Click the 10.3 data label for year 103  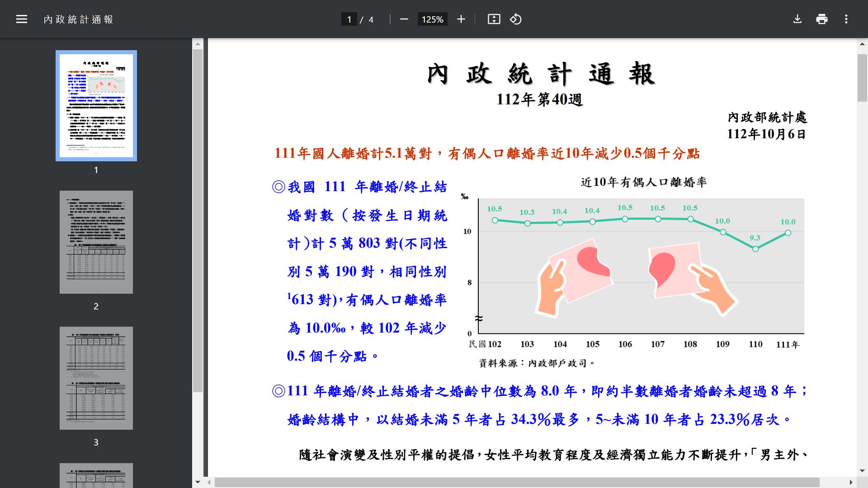pos(527,212)
